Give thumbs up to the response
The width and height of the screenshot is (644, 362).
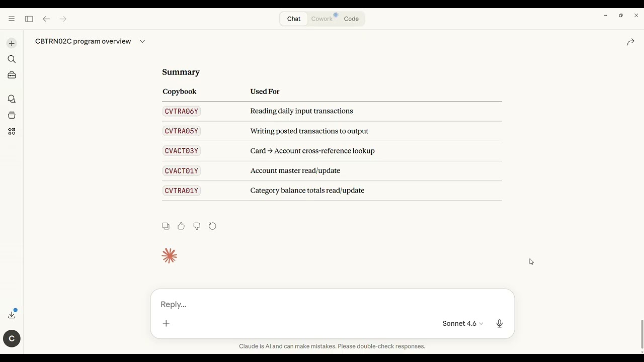coord(181,226)
